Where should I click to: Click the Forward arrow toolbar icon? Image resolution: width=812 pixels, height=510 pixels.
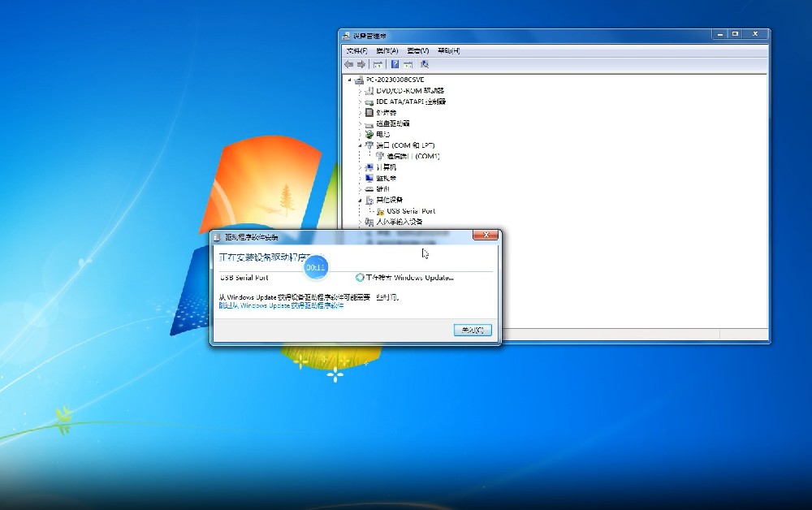click(x=360, y=64)
